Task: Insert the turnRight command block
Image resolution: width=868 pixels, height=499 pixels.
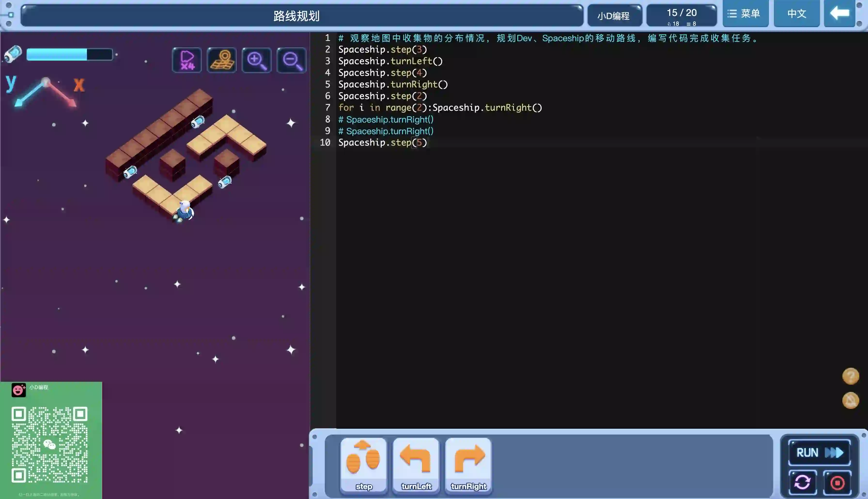Action: [x=468, y=465]
